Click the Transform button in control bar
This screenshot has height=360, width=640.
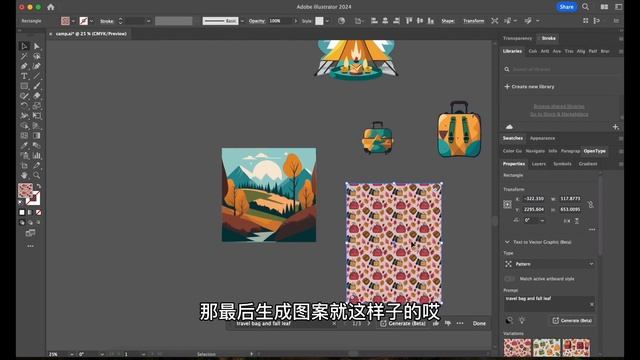[x=473, y=21]
